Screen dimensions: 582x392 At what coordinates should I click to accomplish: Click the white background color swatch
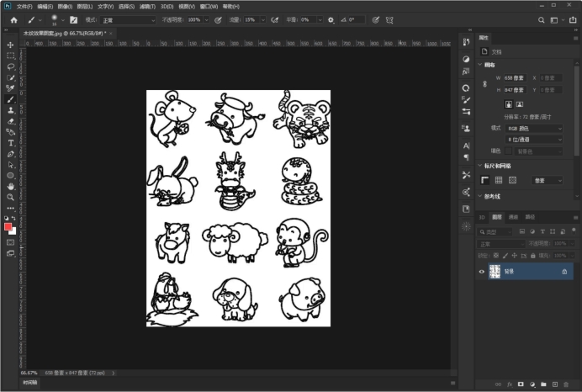click(x=13, y=231)
